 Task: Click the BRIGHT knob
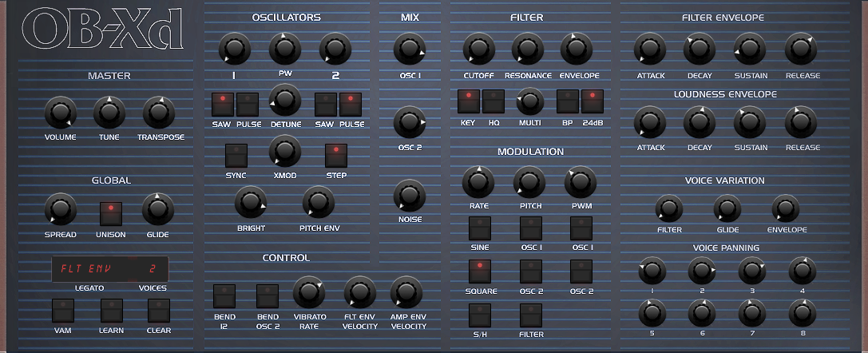click(251, 202)
